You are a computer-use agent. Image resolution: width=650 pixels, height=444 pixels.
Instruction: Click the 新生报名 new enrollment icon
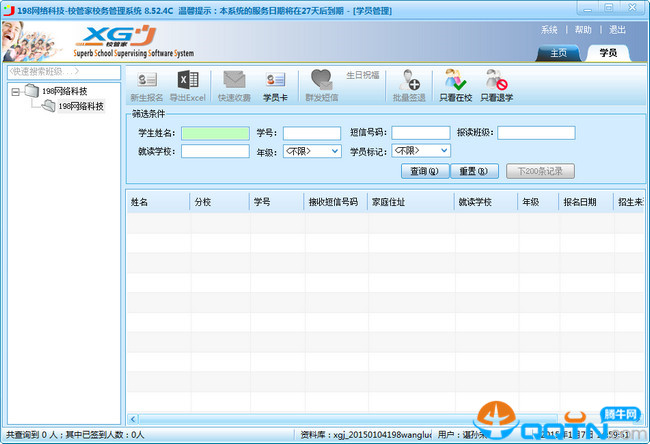pos(146,86)
